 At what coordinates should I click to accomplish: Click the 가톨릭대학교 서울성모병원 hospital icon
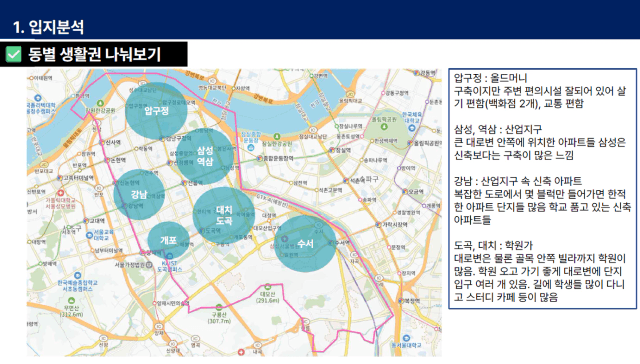[x=60, y=193]
